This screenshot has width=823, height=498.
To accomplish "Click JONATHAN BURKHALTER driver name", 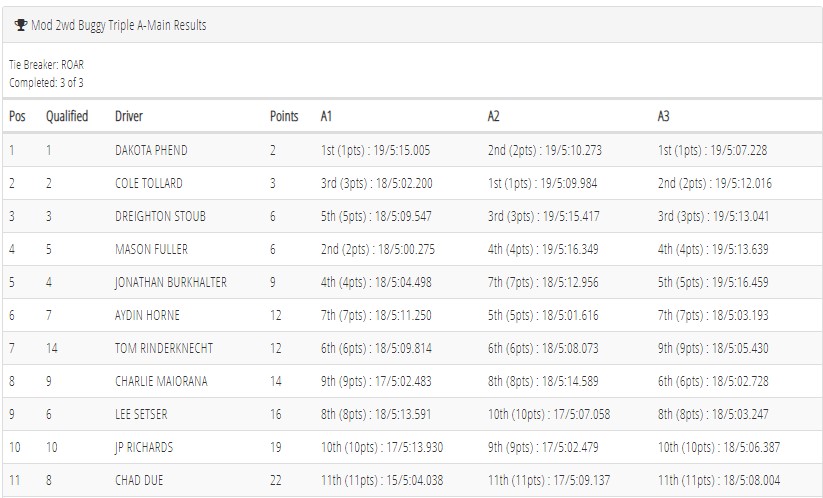I will 171,282.
